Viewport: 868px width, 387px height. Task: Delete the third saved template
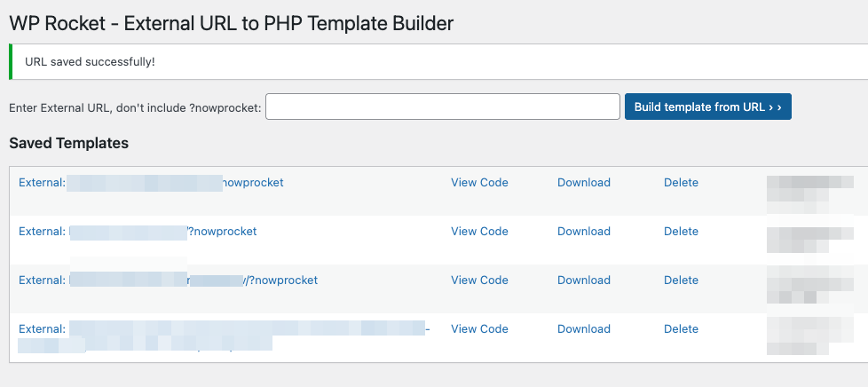click(x=681, y=280)
